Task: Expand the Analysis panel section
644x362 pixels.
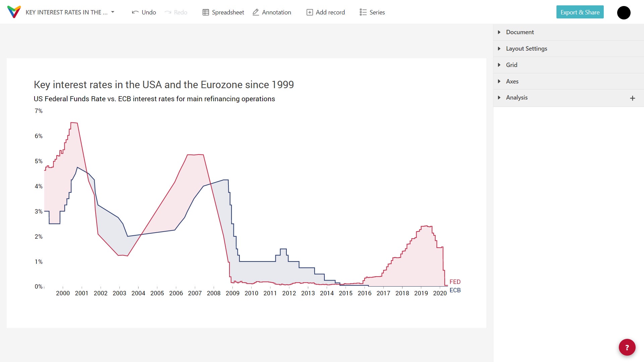Action: point(500,98)
